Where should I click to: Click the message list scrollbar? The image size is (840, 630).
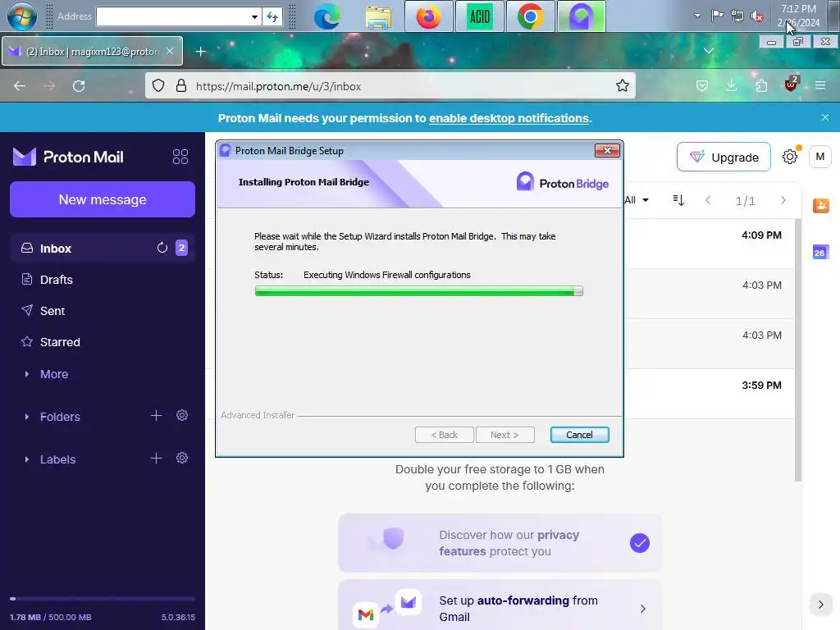(x=797, y=349)
